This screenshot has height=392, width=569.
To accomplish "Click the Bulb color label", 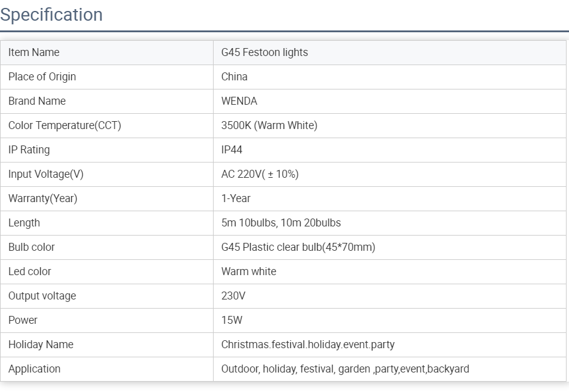I will pos(32,247).
